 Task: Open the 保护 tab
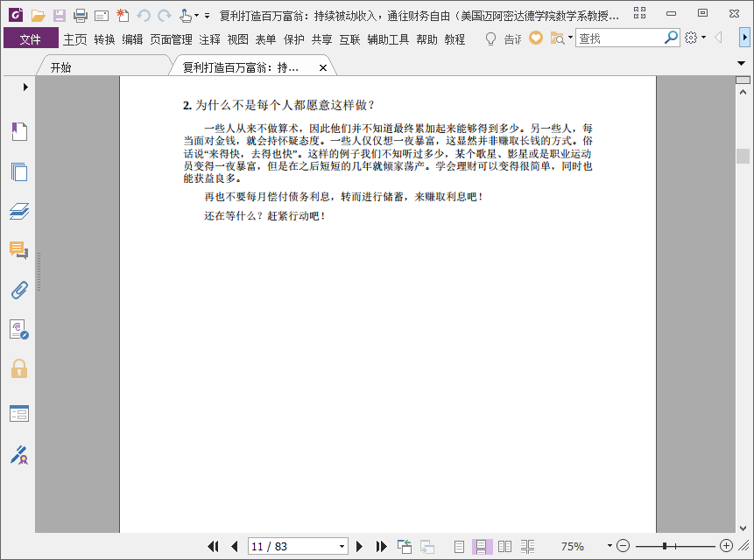point(294,38)
